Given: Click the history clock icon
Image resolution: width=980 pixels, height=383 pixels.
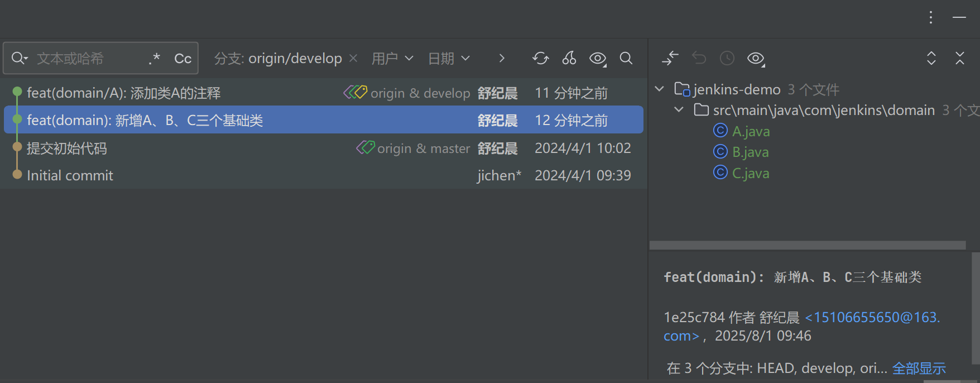Looking at the screenshot, I should click(727, 58).
